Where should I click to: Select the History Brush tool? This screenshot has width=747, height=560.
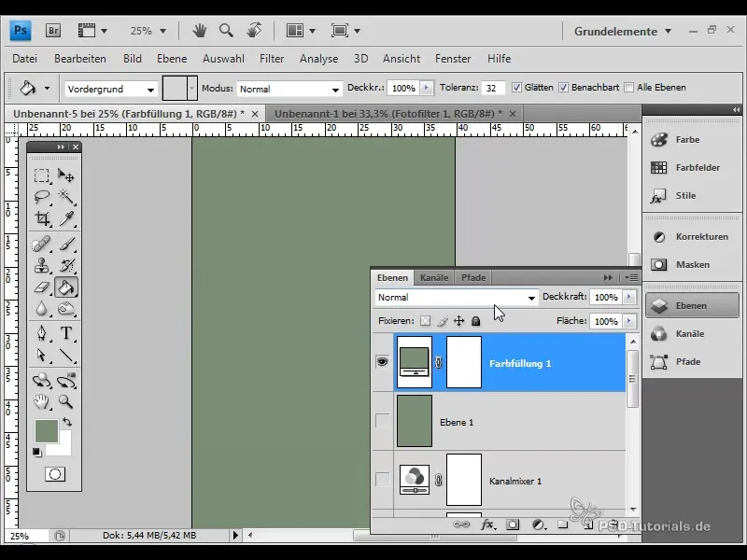point(65,266)
